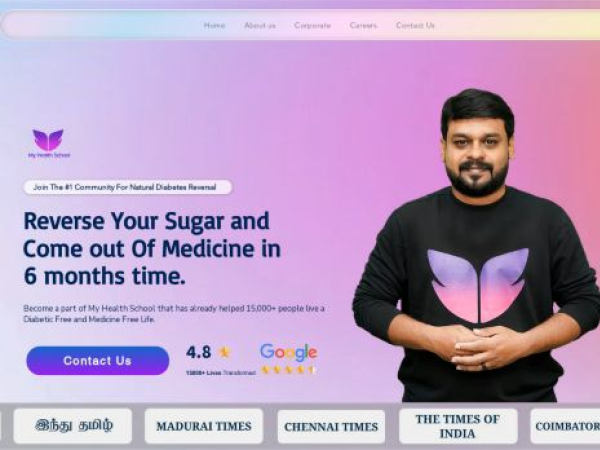
Task: Select the Chennai Times press card
Action: pos(331,427)
